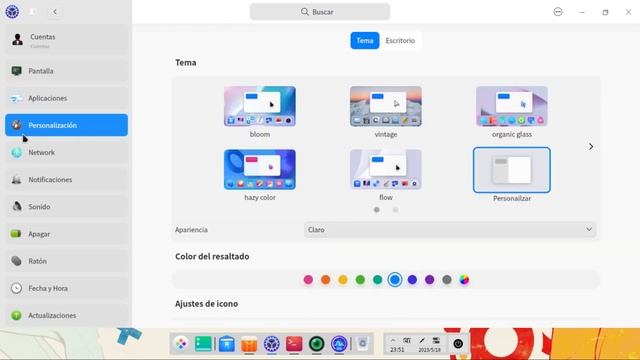Screen dimensions: 640x360
Task: Open the Apagar power settings
Action: [x=66, y=234]
